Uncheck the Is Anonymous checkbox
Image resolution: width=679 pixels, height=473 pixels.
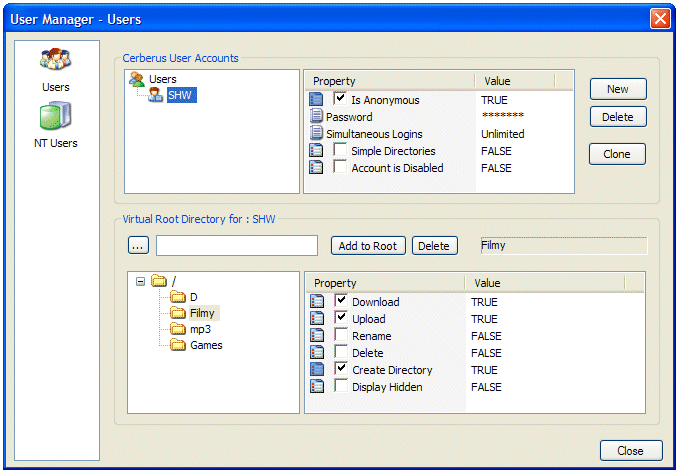pos(340,100)
